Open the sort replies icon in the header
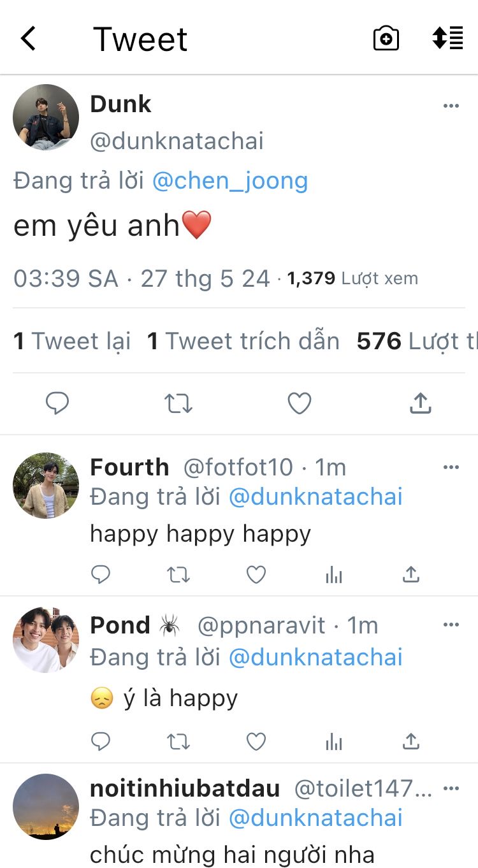Viewport: 478px width, 868px height. pos(447,38)
